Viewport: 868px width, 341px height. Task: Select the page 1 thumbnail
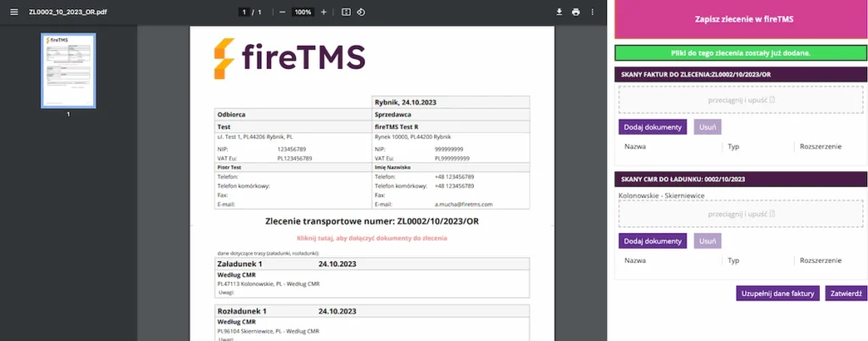68,70
